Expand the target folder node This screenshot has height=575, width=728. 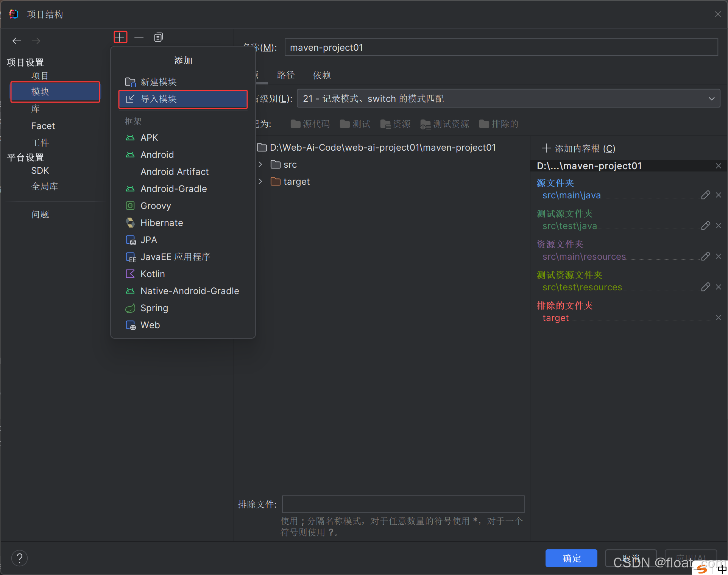pyautogui.click(x=260, y=181)
